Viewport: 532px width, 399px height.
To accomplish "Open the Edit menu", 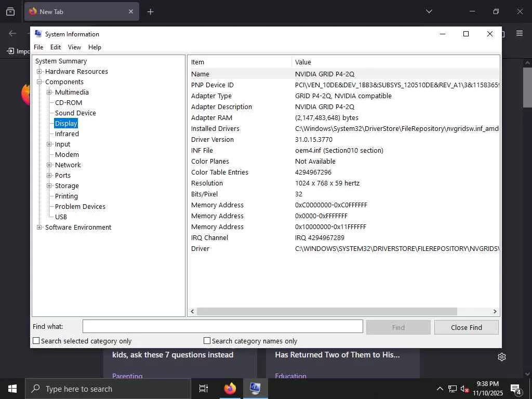I will pos(55,47).
